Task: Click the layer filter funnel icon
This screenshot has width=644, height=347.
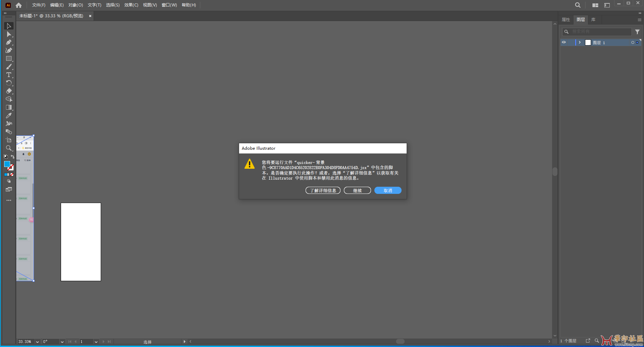Action: (x=638, y=32)
